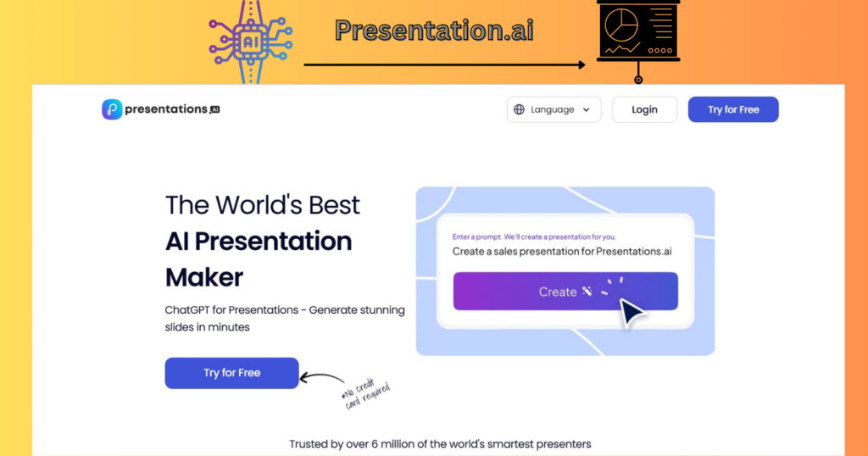The height and width of the screenshot is (456, 868).
Task: Click the 'Presentation.ai' banner title
Action: tap(435, 30)
